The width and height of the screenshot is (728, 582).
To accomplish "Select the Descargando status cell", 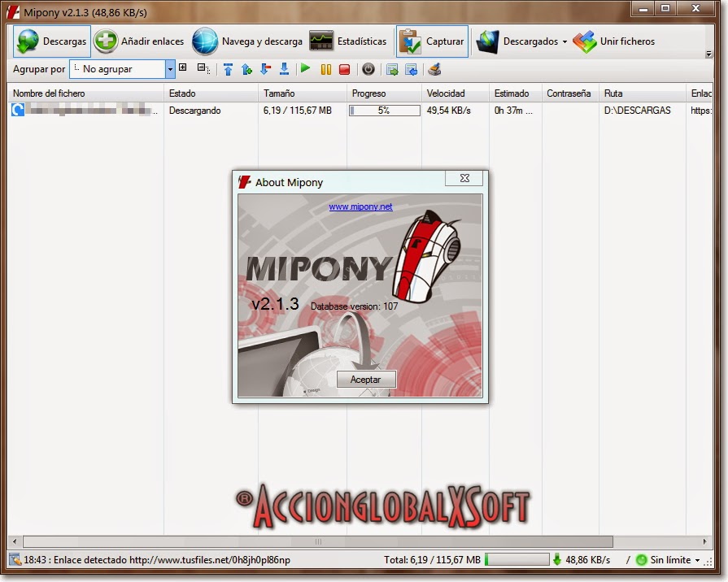I will coord(194,111).
